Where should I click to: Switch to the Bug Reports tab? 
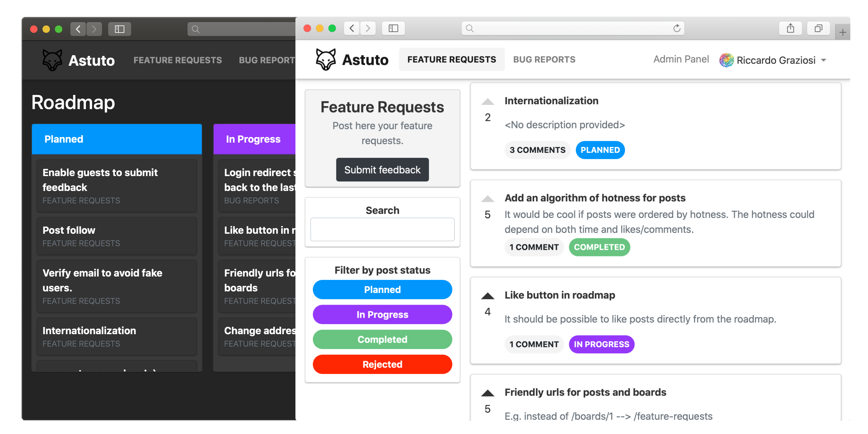click(x=544, y=60)
